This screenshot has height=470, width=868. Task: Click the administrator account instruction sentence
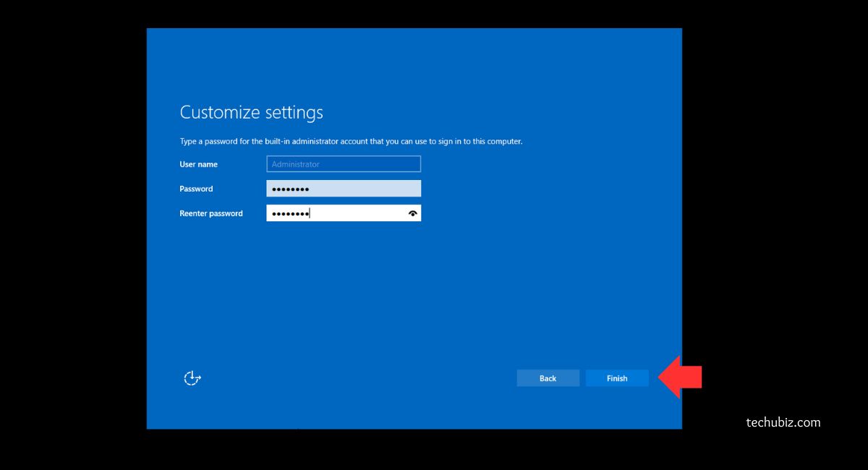[351, 142]
